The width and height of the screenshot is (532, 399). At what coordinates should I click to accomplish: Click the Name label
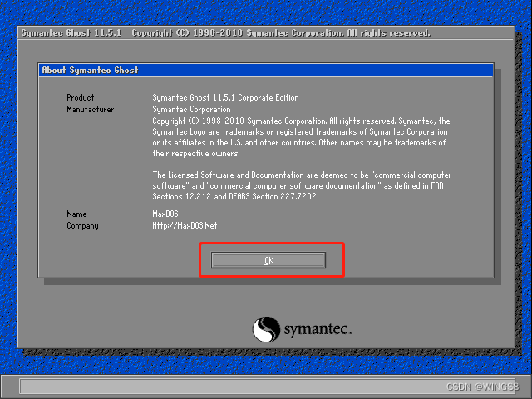tap(76, 214)
